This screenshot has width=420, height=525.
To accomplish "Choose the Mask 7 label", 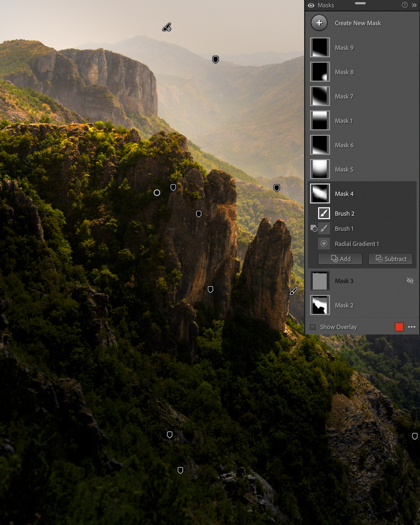I will pos(344,96).
